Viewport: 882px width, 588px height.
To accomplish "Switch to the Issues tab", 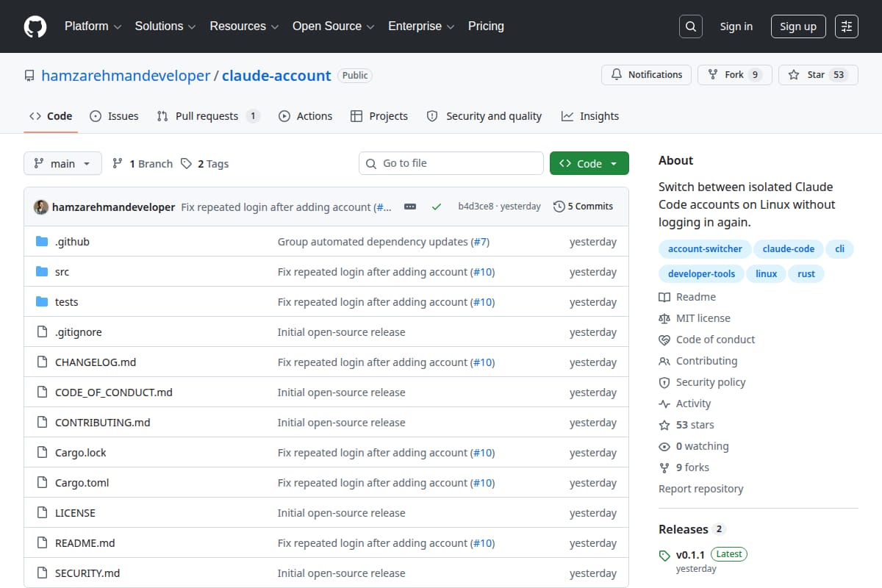I will (x=114, y=116).
